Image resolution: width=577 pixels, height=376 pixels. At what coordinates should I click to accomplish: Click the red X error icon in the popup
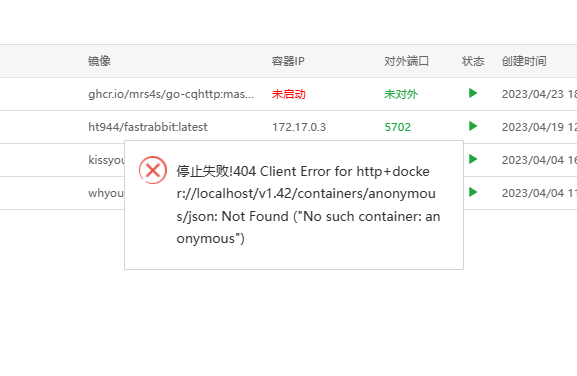tap(153, 170)
